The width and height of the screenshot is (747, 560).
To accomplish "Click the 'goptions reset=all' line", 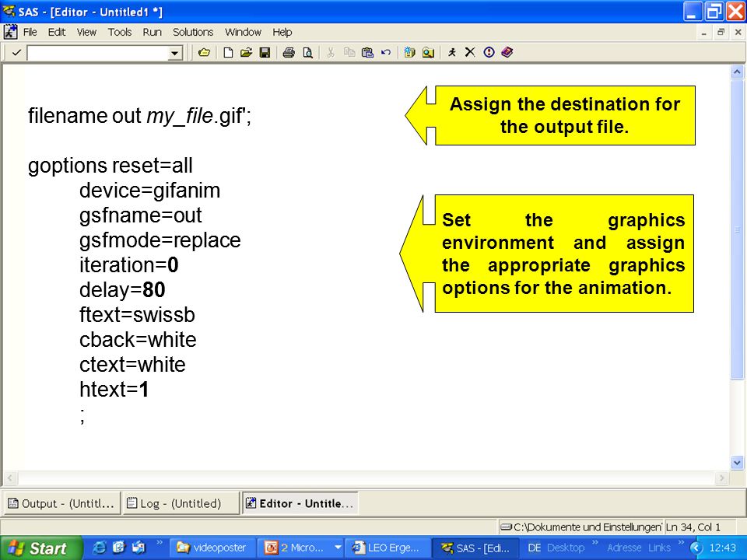I will pos(110,166).
